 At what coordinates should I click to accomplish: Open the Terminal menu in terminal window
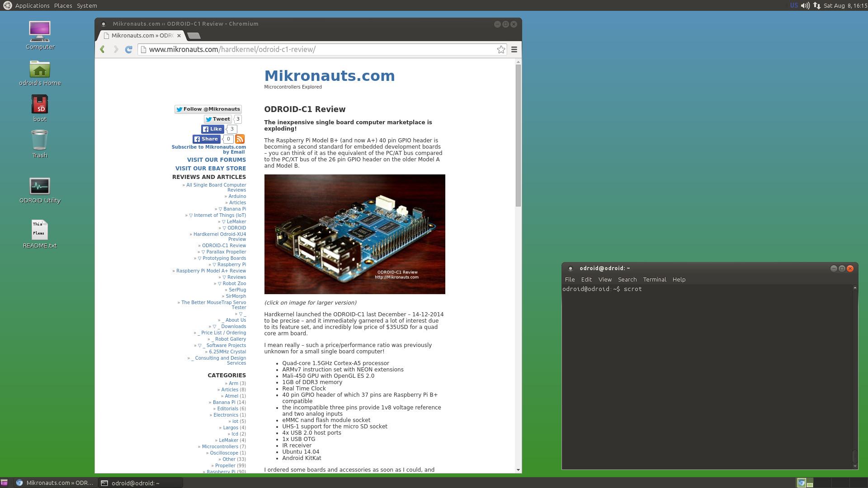(x=655, y=280)
